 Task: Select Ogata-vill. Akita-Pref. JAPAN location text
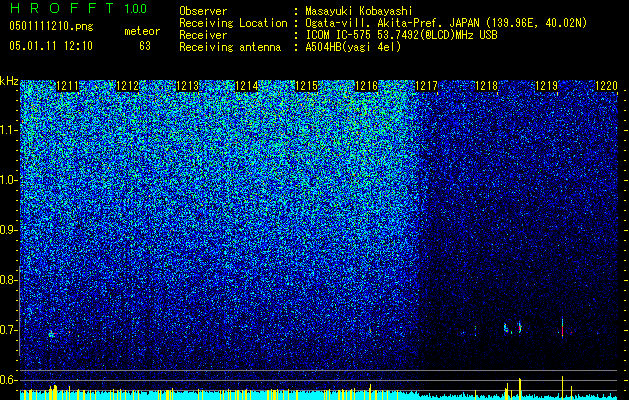[x=446, y=23]
